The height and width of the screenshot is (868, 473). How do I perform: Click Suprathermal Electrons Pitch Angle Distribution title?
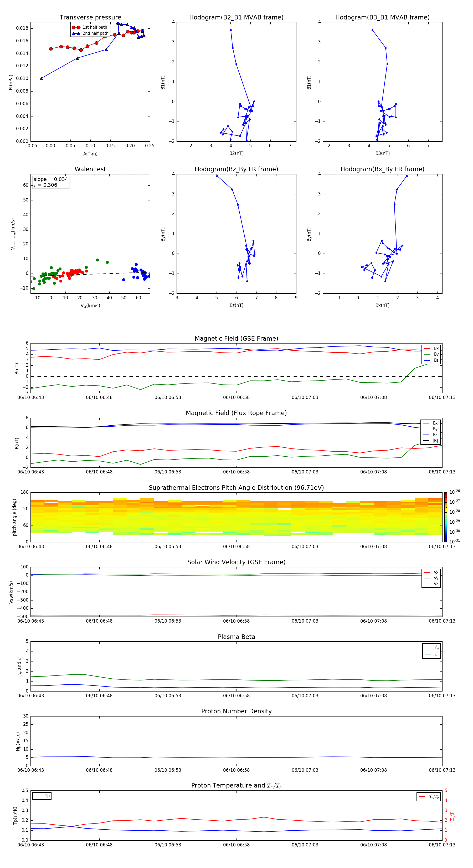(236, 488)
